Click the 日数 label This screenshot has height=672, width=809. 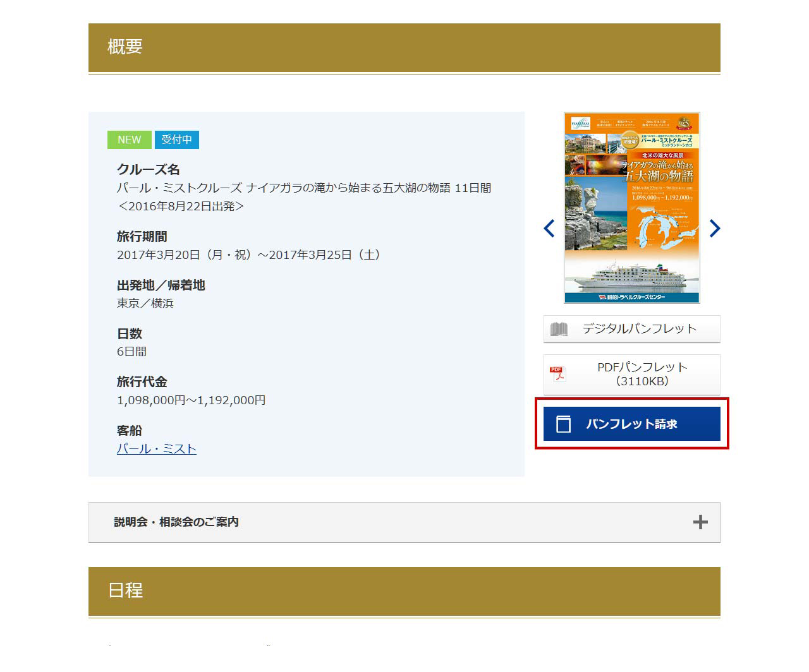130,333
